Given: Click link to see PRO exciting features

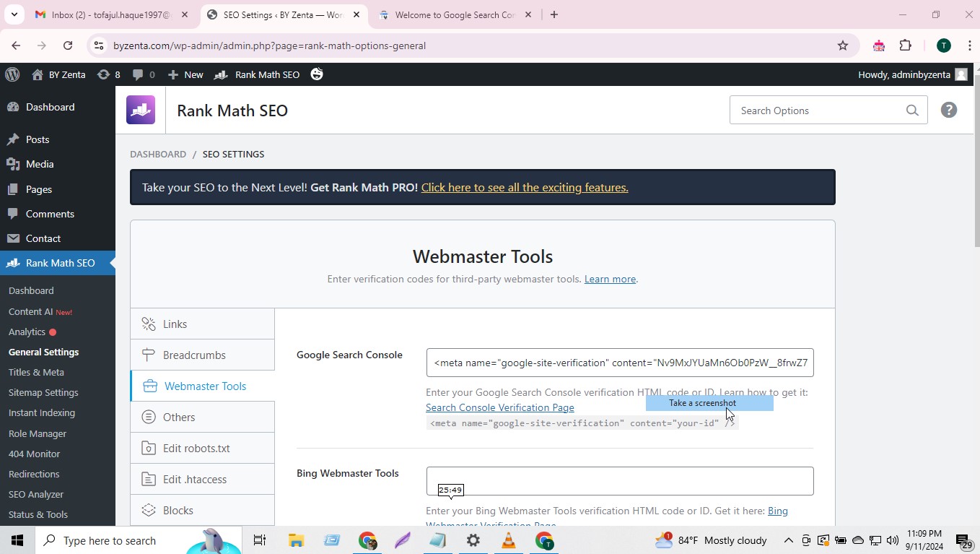Looking at the screenshot, I should [x=525, y=187].
